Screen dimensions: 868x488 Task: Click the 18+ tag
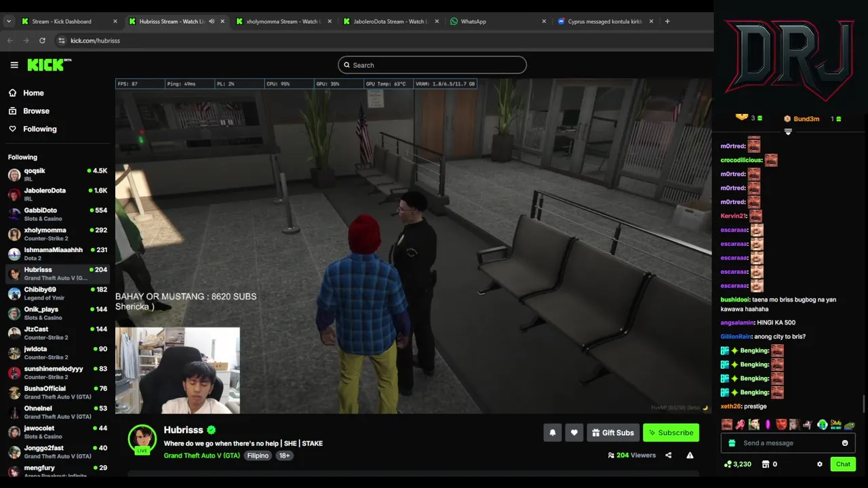[284, 455]
